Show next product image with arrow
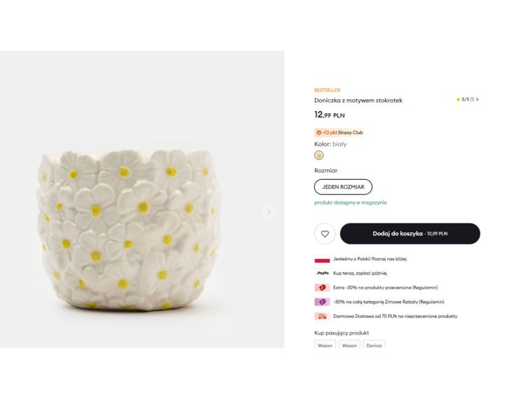Screen dimensions: 532x399 tap(269, 211)
